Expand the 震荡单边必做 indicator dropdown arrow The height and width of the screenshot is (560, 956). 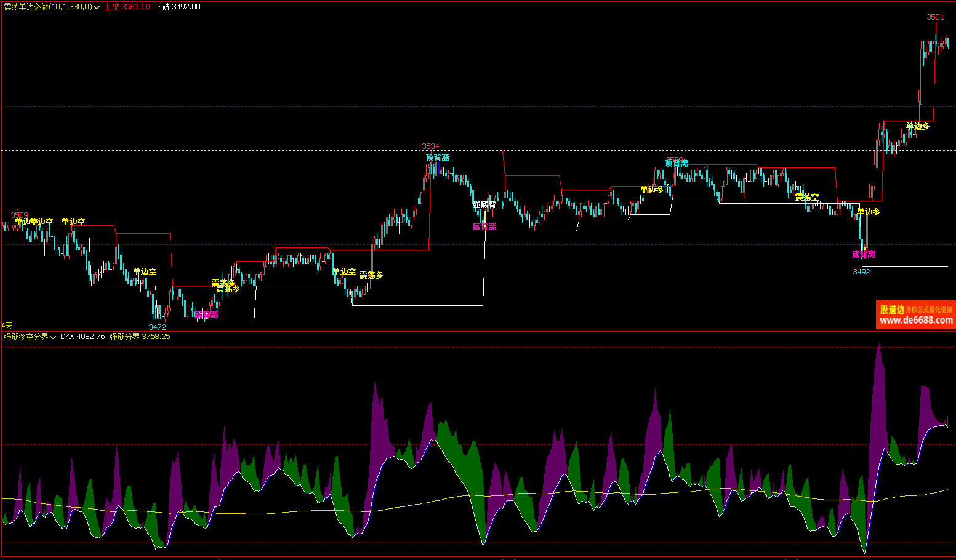[97, 7]
